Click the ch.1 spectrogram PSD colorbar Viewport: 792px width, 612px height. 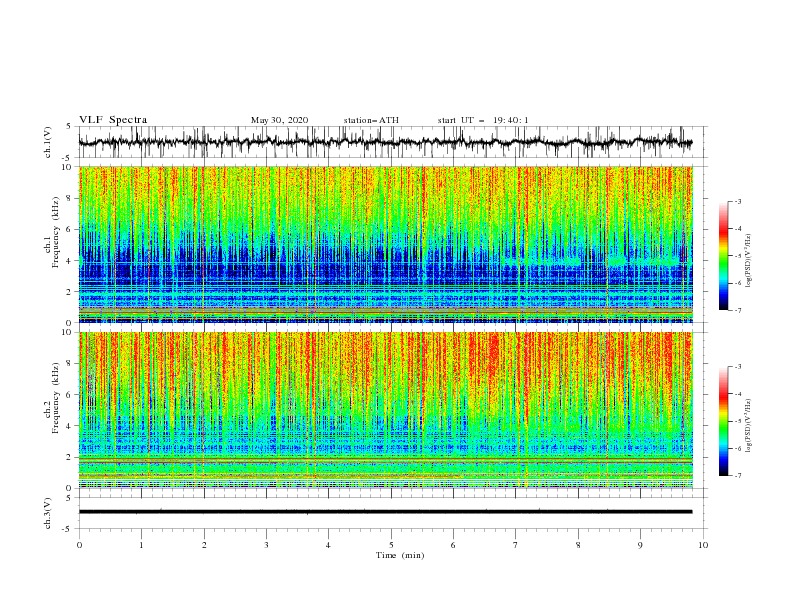[x=724, y=256]
